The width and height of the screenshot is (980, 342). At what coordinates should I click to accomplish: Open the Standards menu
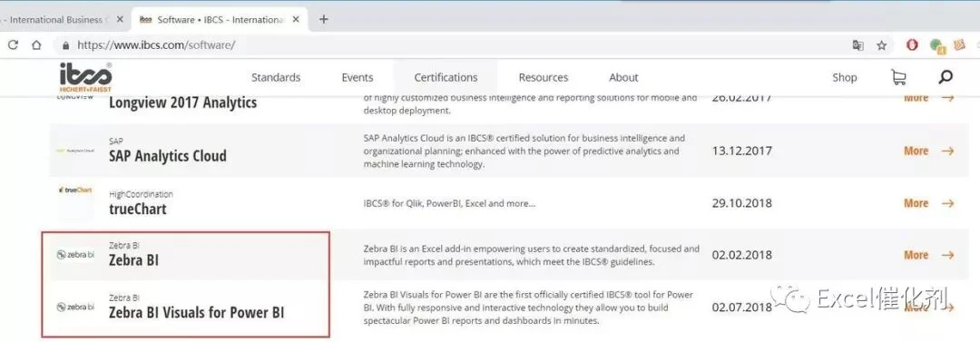pos(276,77)
